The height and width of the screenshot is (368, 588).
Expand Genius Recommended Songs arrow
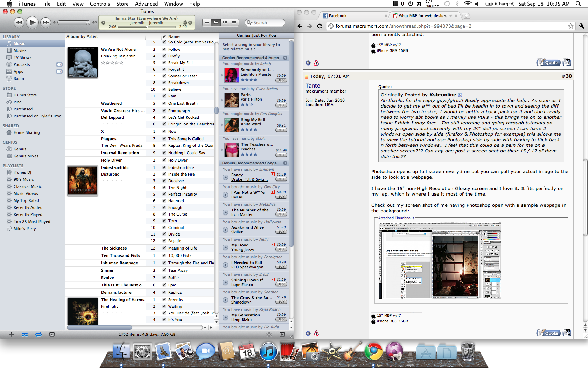[285, 163]
